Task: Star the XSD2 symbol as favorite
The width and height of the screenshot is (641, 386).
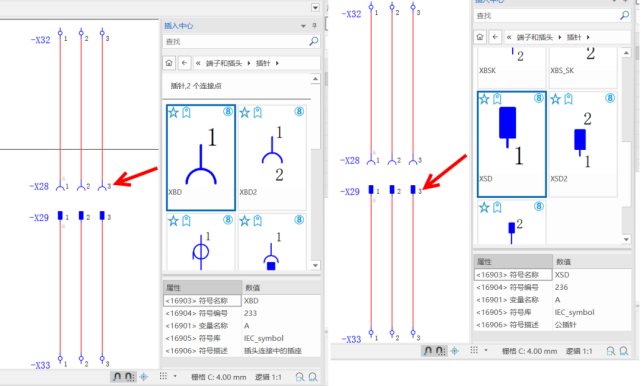Action: (x=556, y=99)
